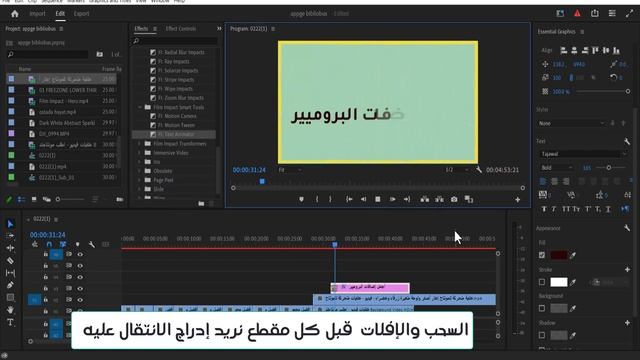
Task: Open Program monitor settings wrench
Action: point(479,170)
